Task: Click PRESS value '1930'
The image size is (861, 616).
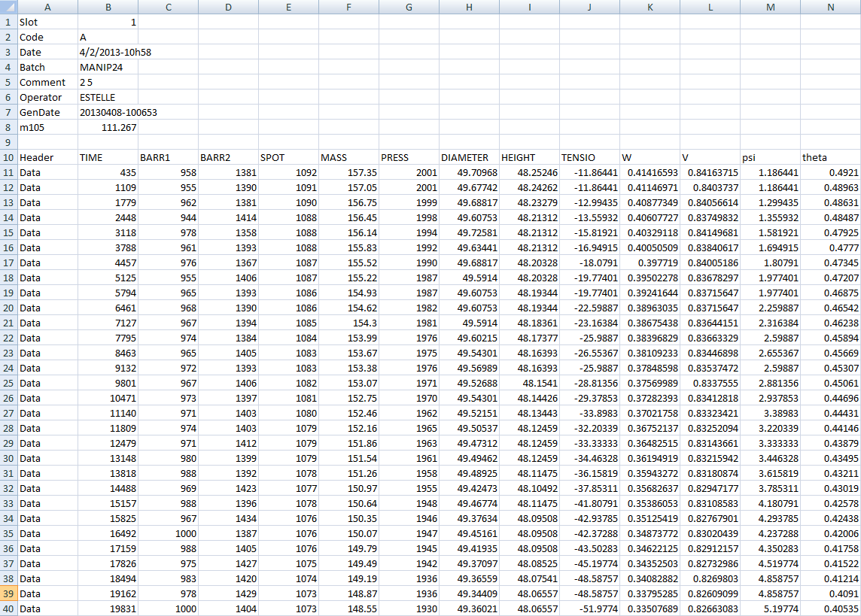Action: point(409,608)
